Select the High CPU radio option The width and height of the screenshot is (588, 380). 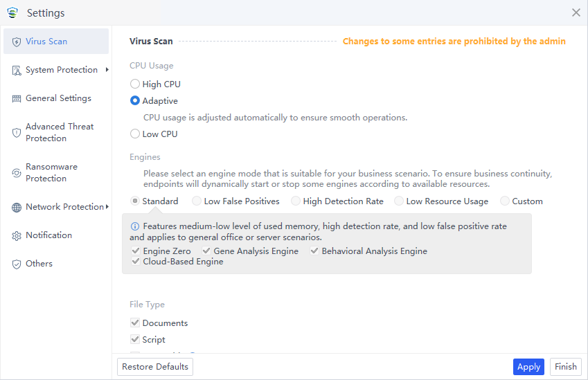(135, 84)
